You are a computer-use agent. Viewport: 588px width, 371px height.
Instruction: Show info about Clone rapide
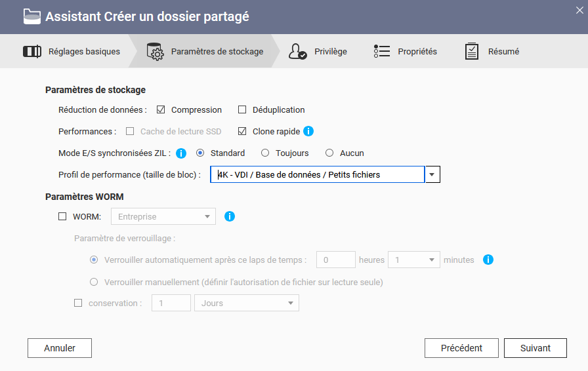point(308,131)
